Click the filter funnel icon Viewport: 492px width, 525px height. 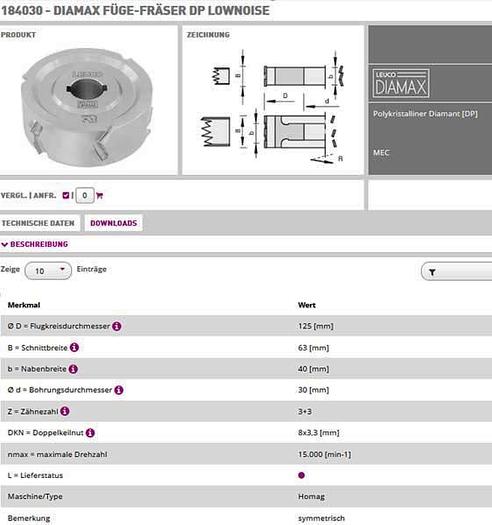click(x=432, y=272)
